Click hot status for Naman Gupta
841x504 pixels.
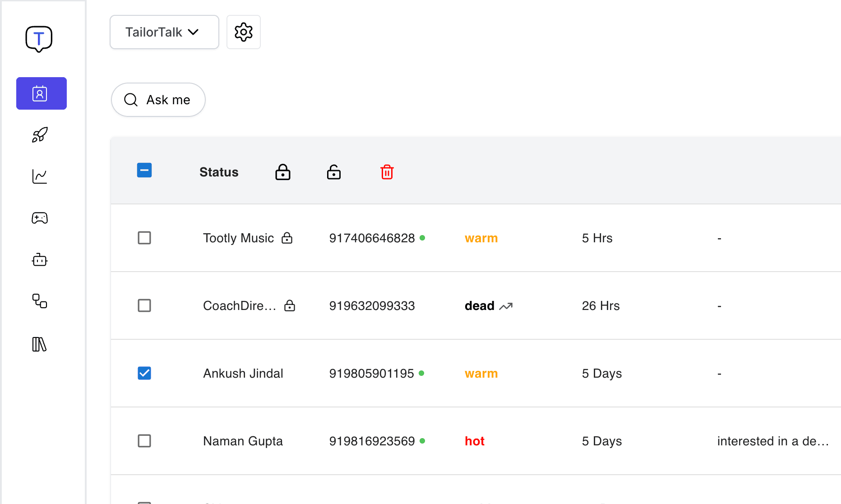(x=475, y=441)
